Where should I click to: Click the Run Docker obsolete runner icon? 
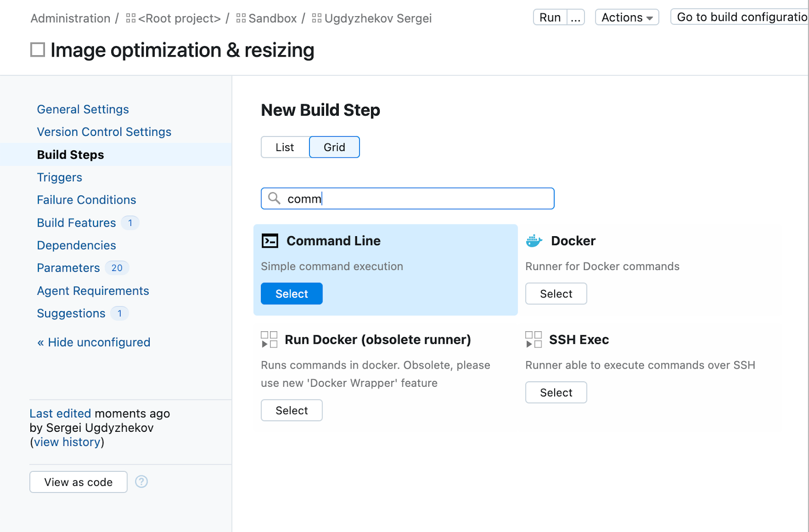pyautogui.click(x=269, y=340)
